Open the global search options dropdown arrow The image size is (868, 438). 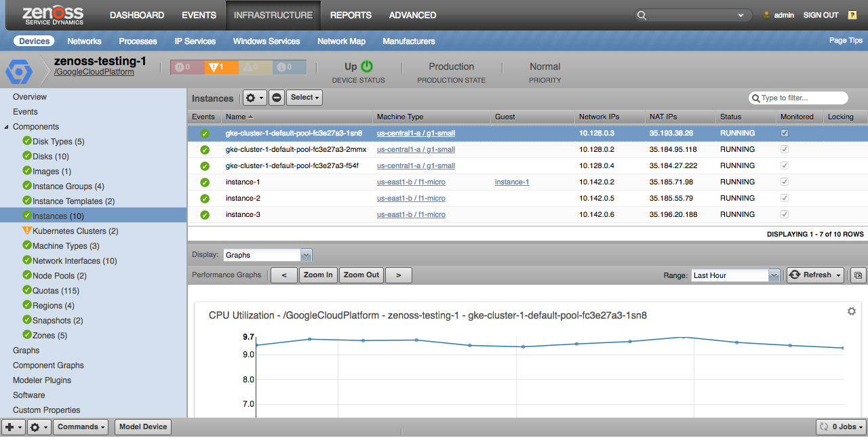741,15
